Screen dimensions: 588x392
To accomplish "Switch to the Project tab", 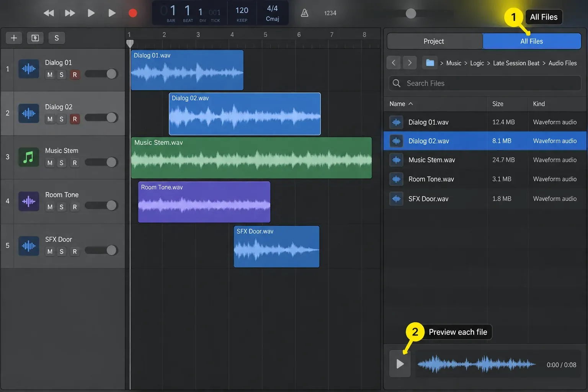I will [435, 41].
